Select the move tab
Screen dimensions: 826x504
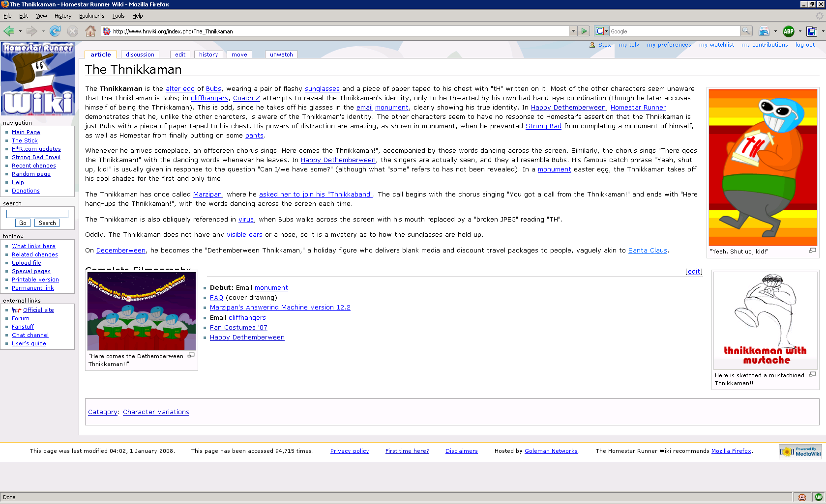239,55
